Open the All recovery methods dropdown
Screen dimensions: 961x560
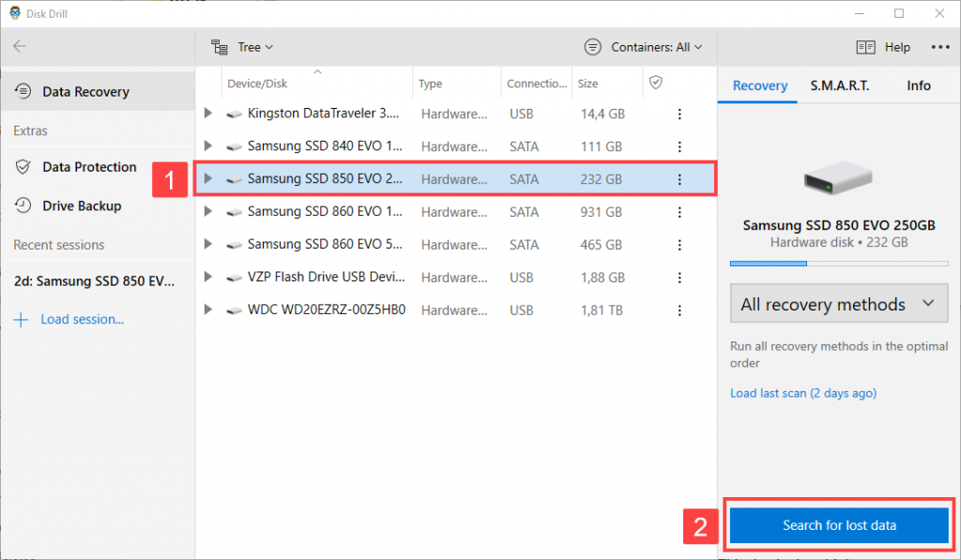point(838,303)
